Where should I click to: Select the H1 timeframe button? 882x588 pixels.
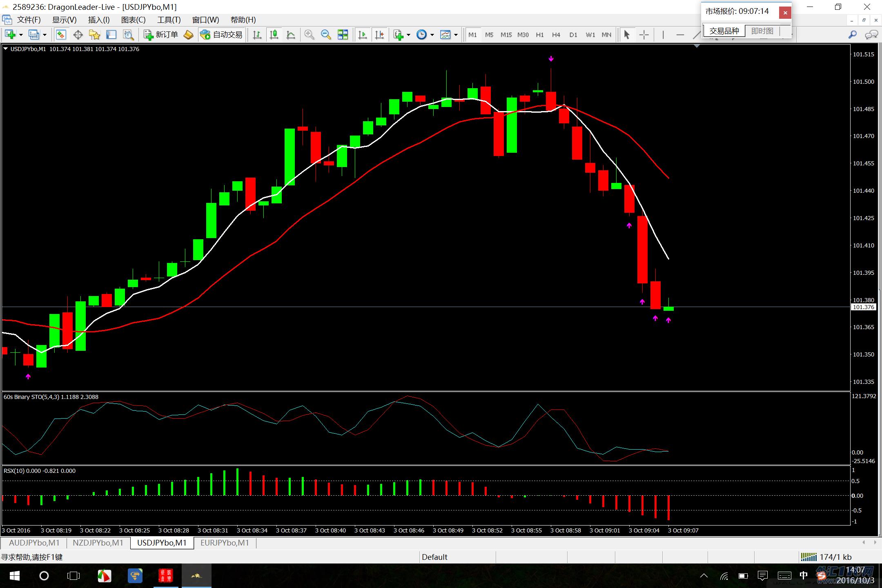pyautogui.click(x=540, y=35)
